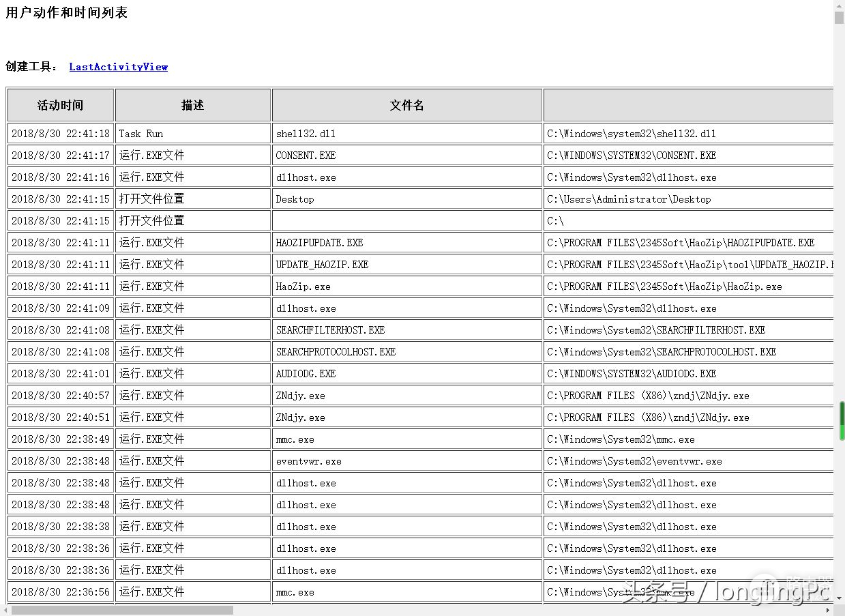Click the 文件名 column header

407,105
